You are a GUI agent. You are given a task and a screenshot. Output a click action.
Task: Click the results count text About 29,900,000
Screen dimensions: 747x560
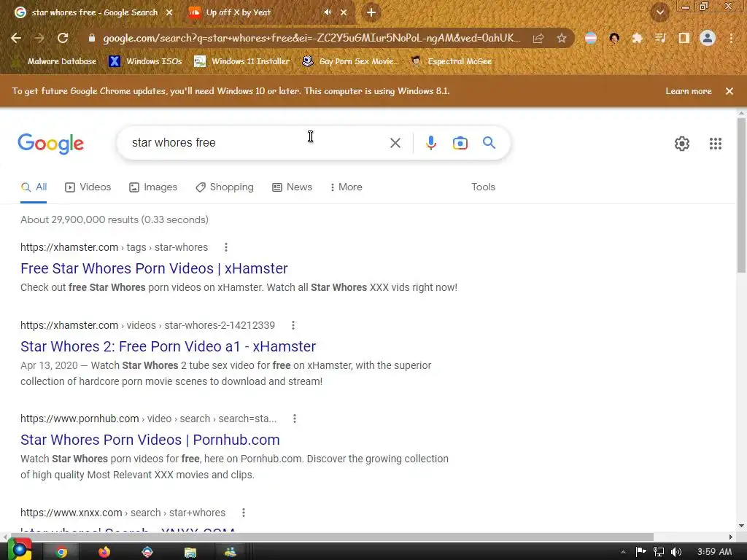115,219
